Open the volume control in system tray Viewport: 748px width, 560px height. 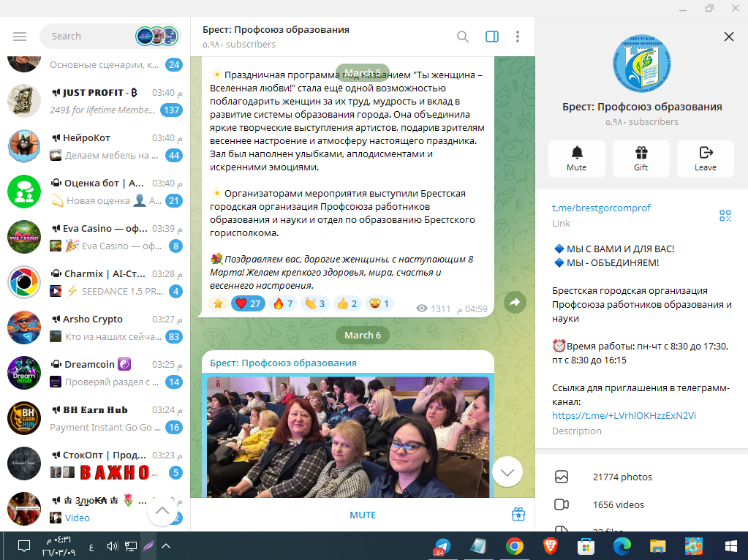(x=113, y=546)
